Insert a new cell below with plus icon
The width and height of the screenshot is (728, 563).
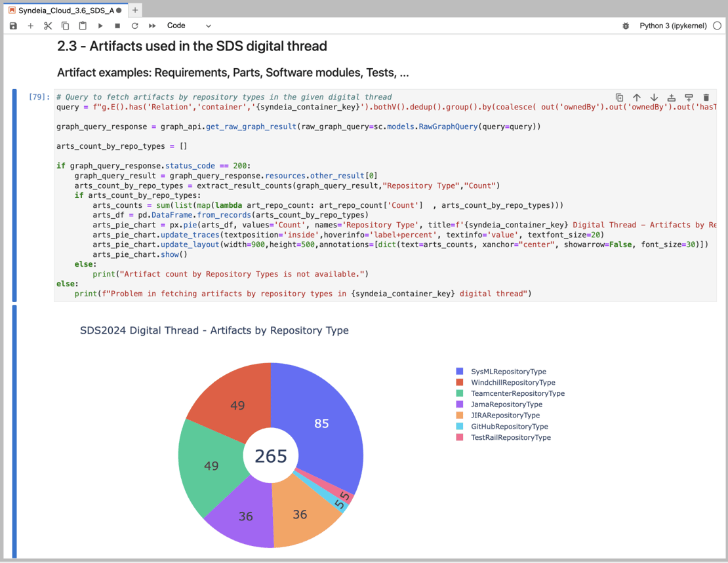tap(31, 26)
